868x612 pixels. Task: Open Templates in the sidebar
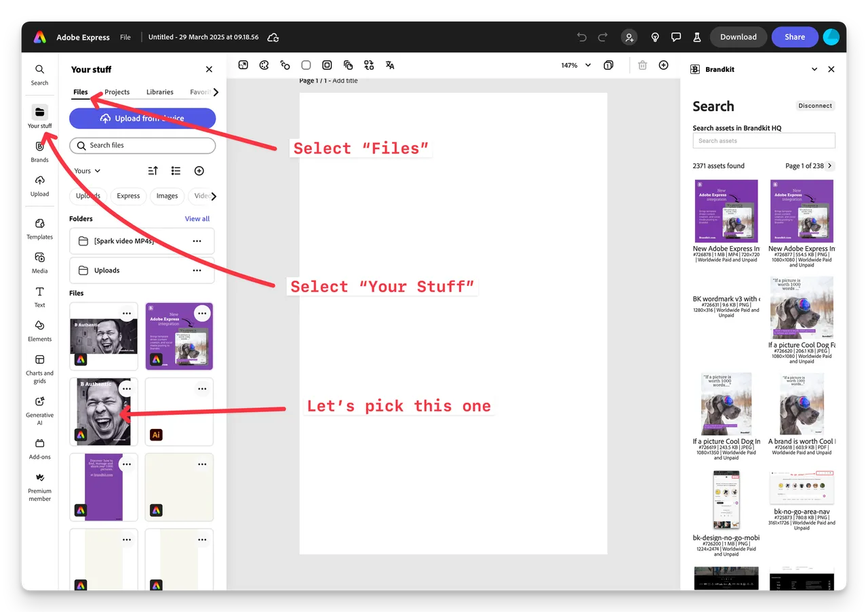(39, 228)
